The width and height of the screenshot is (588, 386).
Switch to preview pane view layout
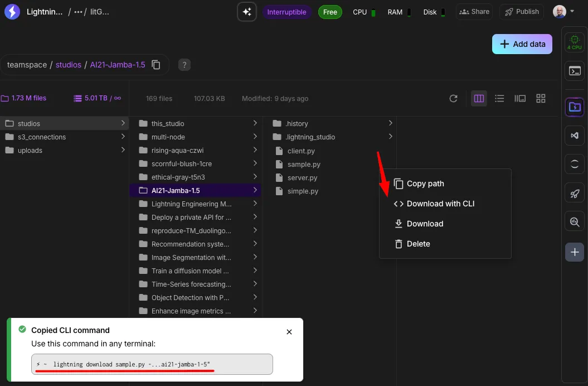[520, 98]
